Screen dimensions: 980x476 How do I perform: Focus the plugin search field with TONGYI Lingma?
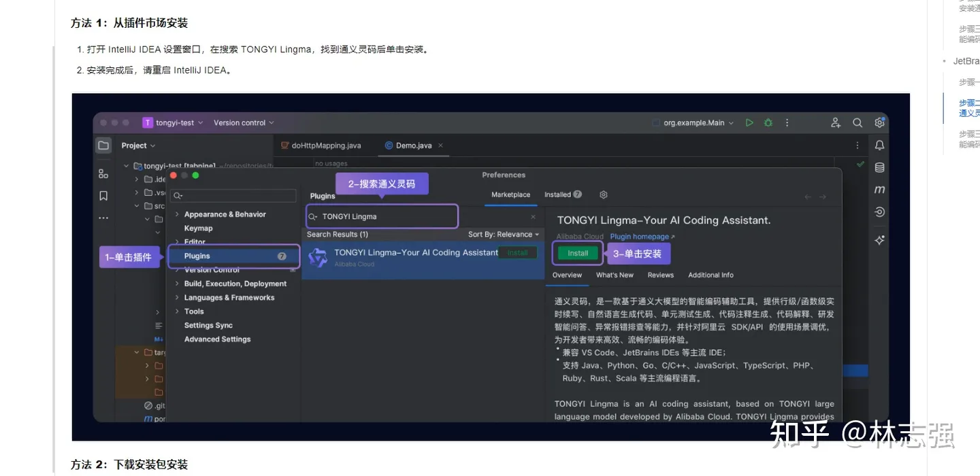382,217
